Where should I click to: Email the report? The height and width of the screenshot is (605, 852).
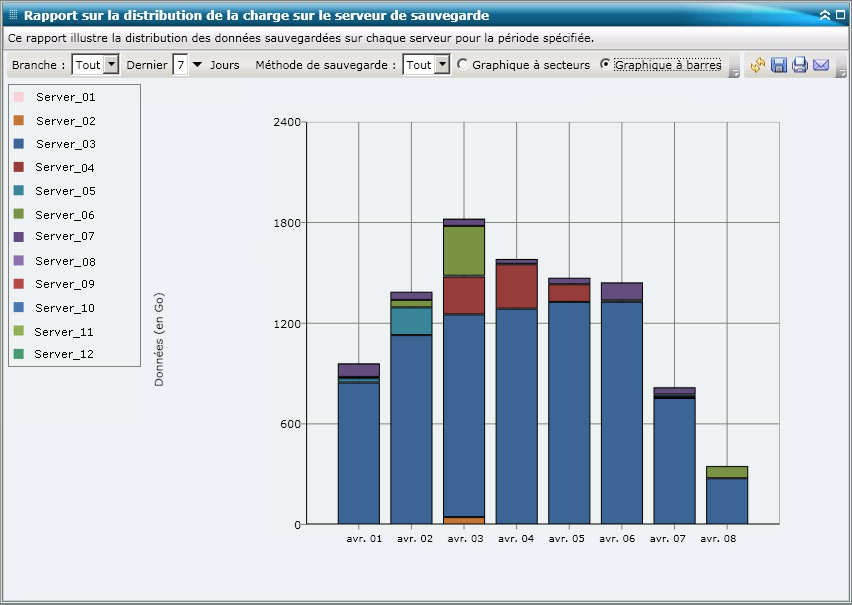(x=822, y=64)
